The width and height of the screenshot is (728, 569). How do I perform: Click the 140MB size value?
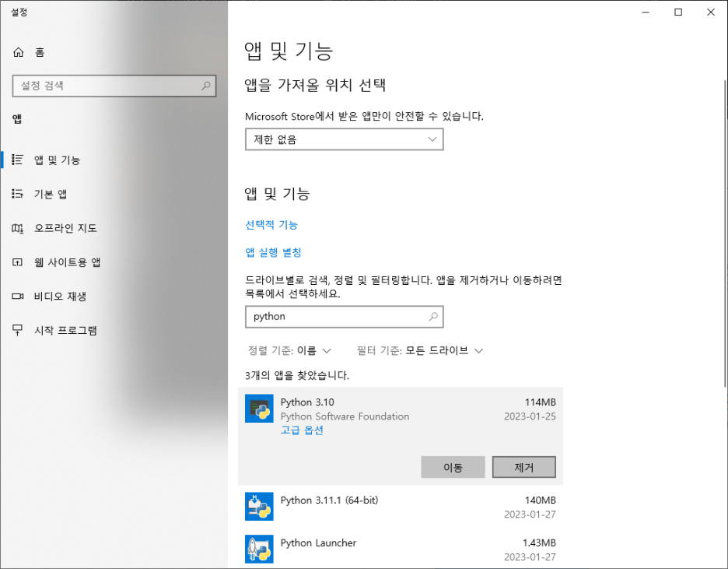click(x=541, y=501)
